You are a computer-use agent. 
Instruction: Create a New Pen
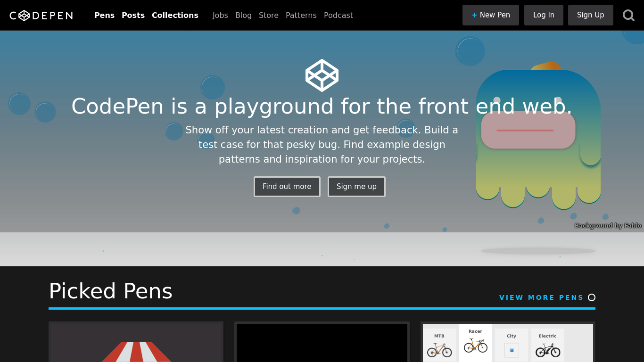tap(491, 15)
